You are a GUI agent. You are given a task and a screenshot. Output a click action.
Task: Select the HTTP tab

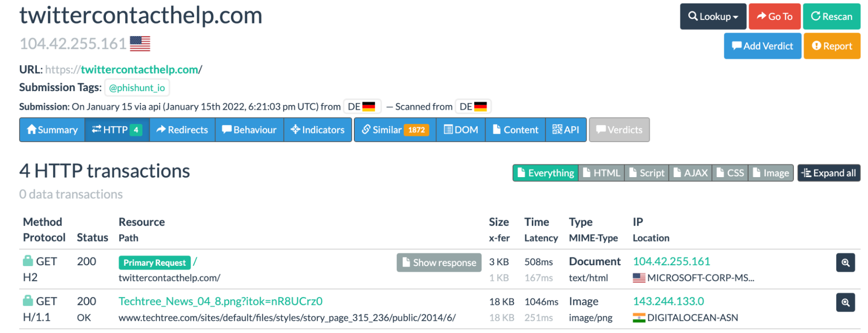click(x=117, y=130)
